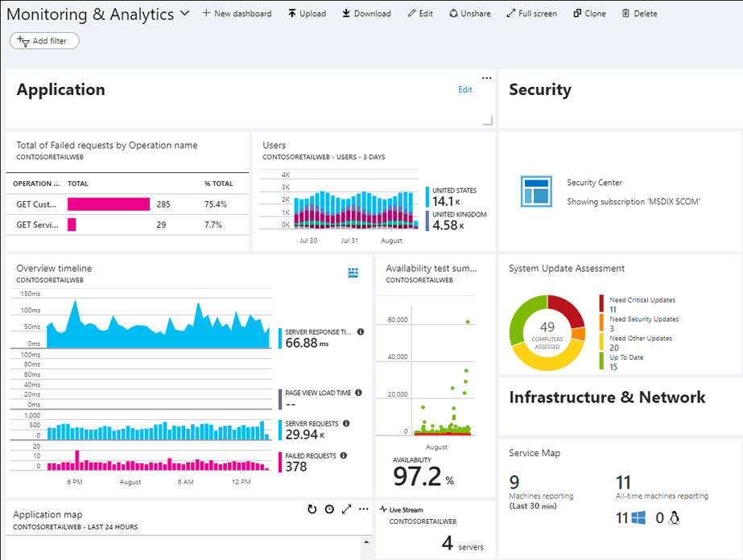Click the Total of Failed requests title

coord(106,145)
